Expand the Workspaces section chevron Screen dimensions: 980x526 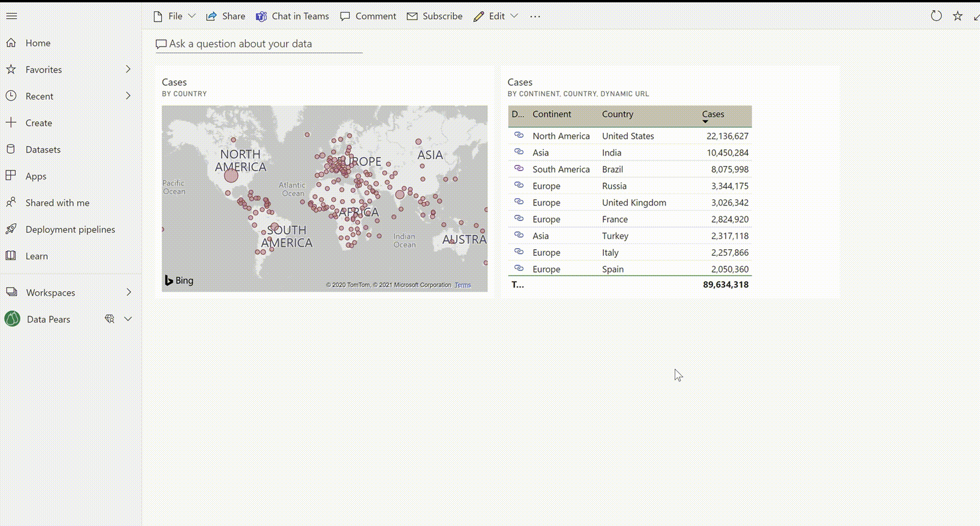click(x=128, y=292)
